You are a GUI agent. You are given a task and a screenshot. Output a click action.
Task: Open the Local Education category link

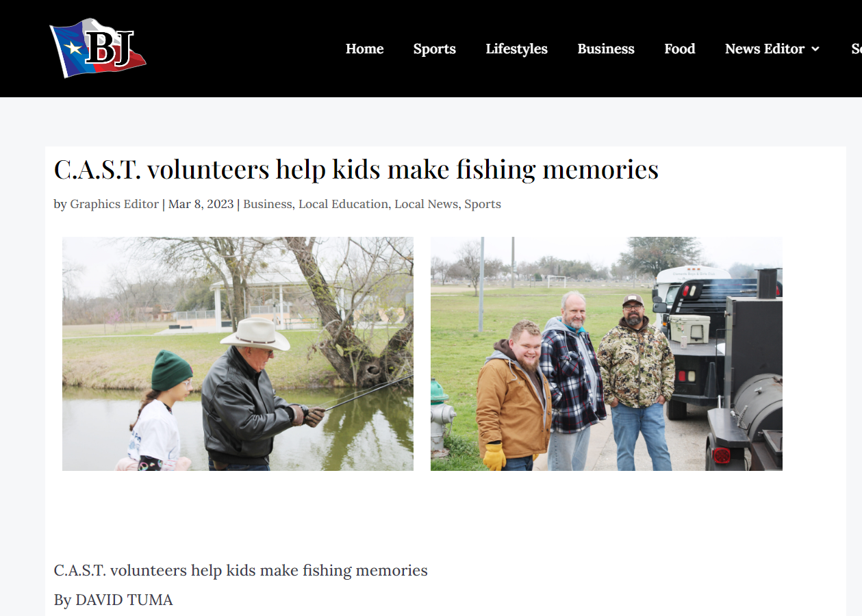(343, 204)
